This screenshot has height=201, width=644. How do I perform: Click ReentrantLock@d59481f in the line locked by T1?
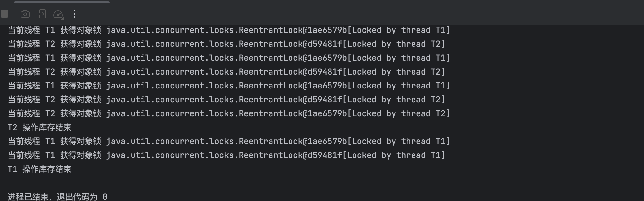[290, 155]
